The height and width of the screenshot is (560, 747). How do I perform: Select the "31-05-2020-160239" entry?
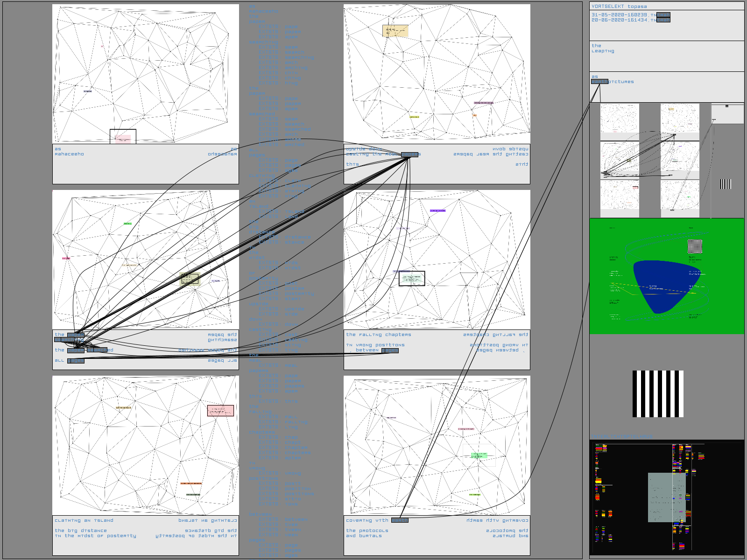pyautogui.click(x=623, y=15)
